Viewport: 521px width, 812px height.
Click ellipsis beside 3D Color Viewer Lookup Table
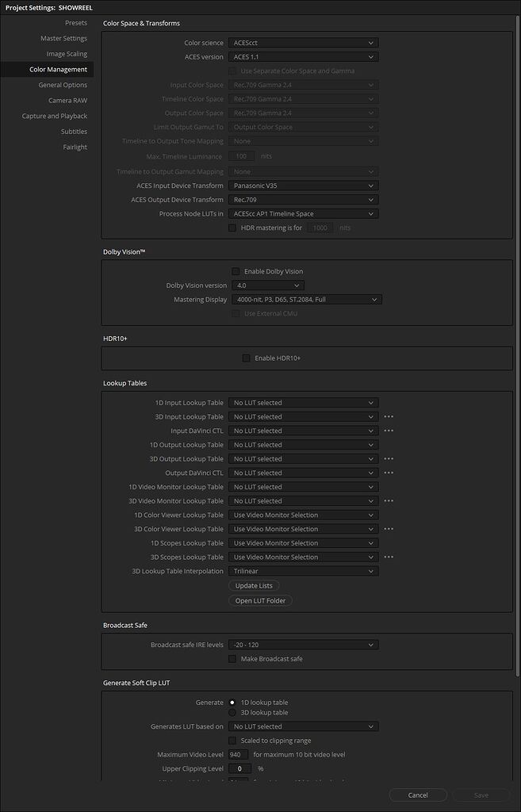tap(387, 529)
